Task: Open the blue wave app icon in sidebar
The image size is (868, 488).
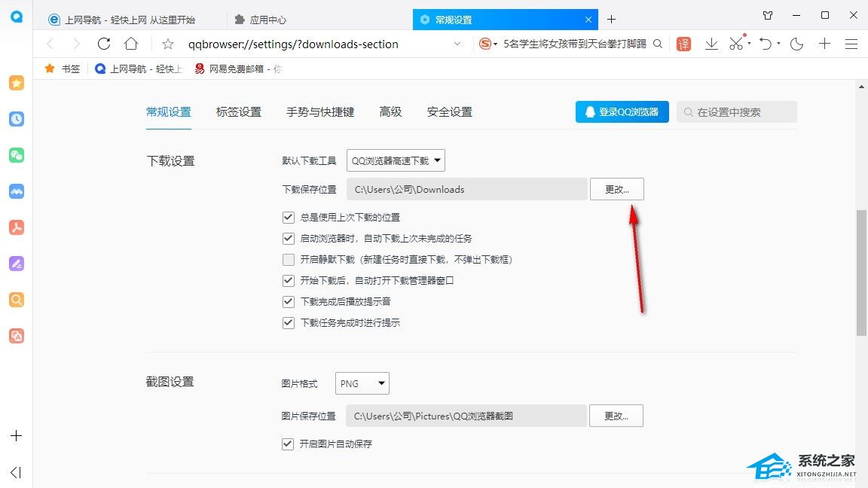Action: 17,191
